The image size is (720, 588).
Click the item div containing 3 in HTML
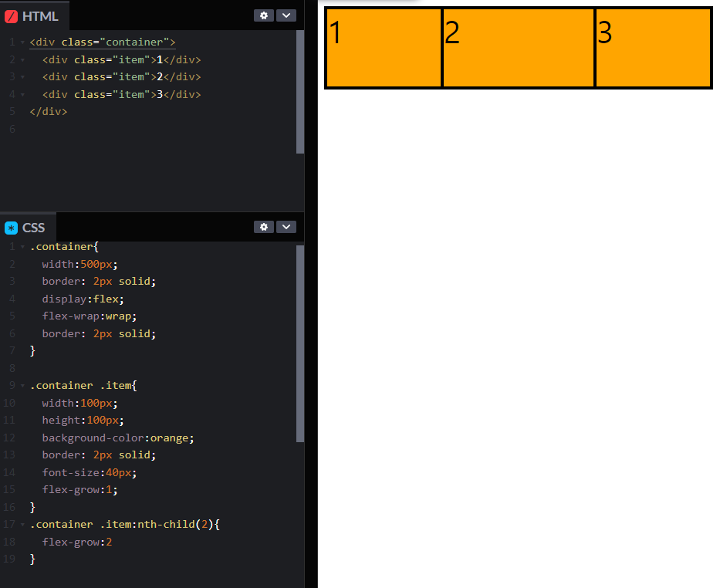[x=122, y=95]
